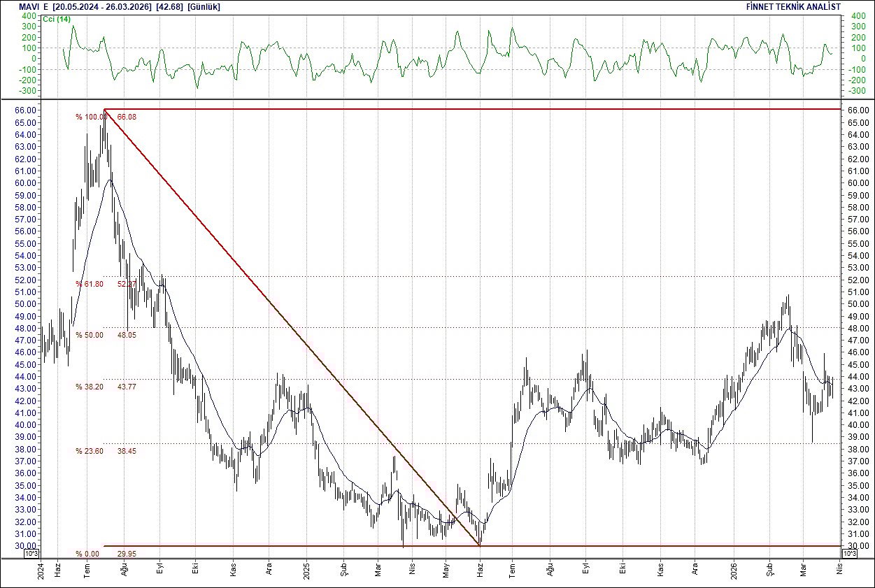Select the descending red trendline
Image resolution: width=875 pixels, height=588 pixels.
pyautogui.click(x=294, y=329)
